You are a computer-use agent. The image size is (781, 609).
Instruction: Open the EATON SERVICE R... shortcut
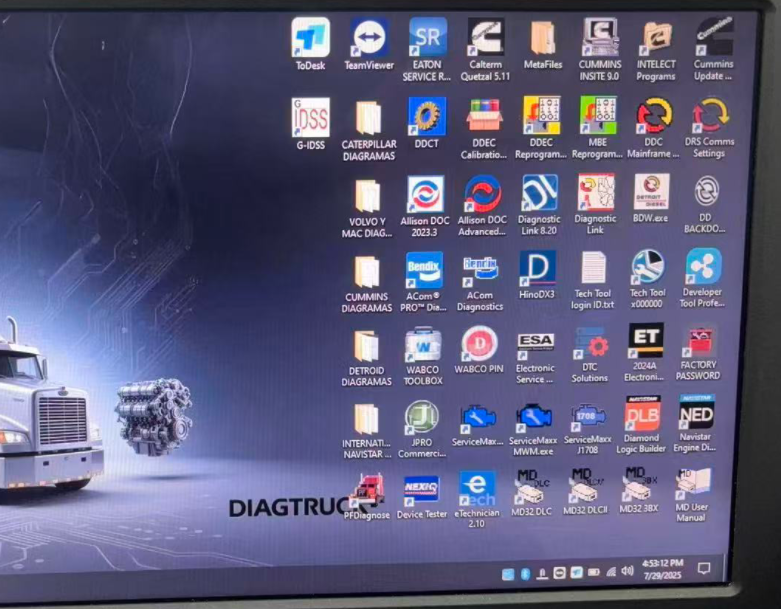tap(427, 50)
